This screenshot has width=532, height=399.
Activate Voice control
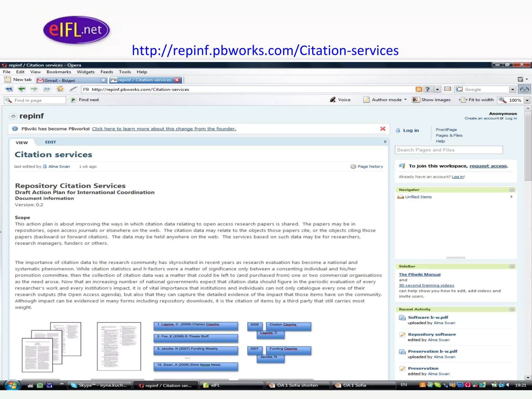click(340, 100)
